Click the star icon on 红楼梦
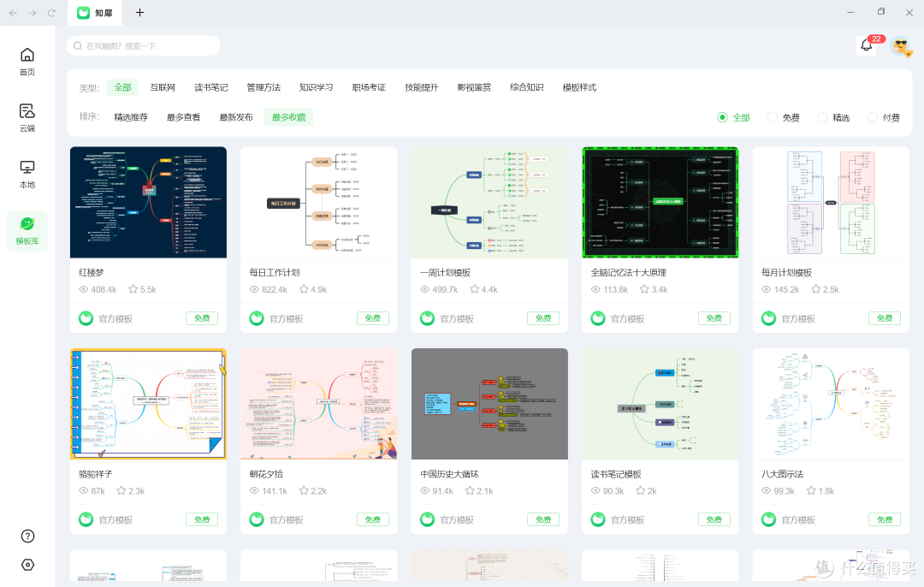 (x=133, y=288)
